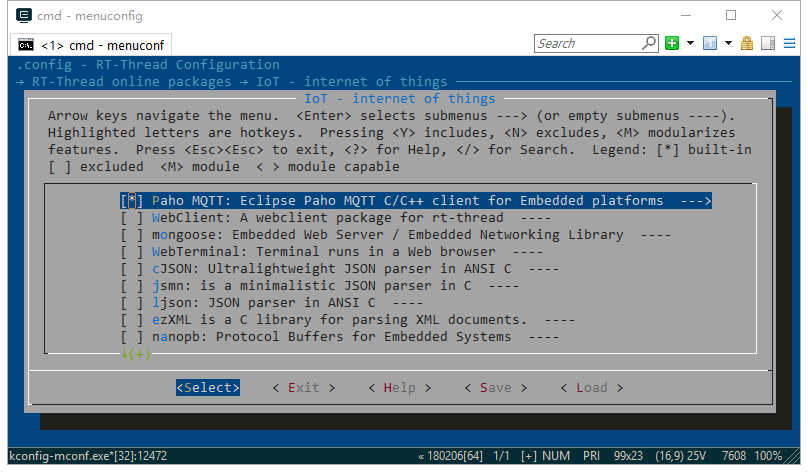Toggle the WebTerminal checkbox
Viewport: 808px width, 472px height.
tap(131, 251)
